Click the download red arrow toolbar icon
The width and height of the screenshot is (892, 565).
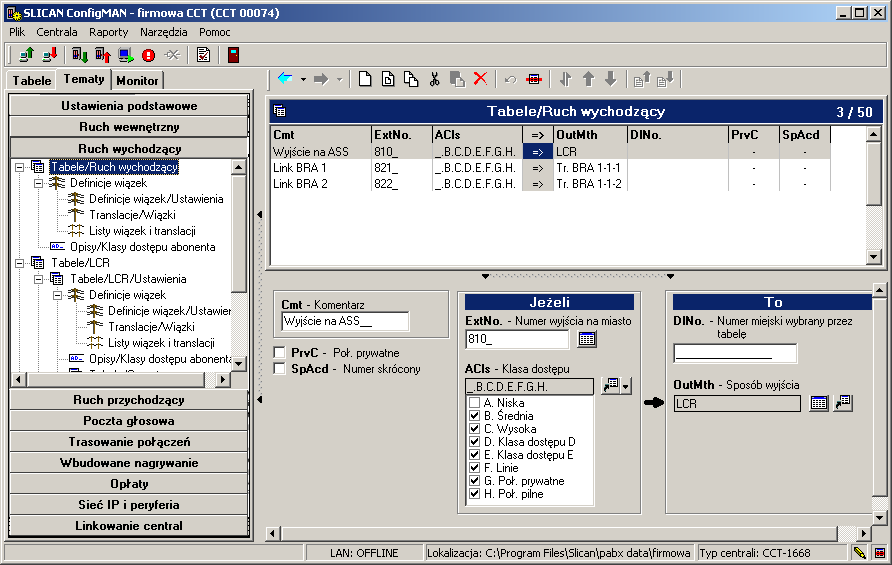coord(50,55)
